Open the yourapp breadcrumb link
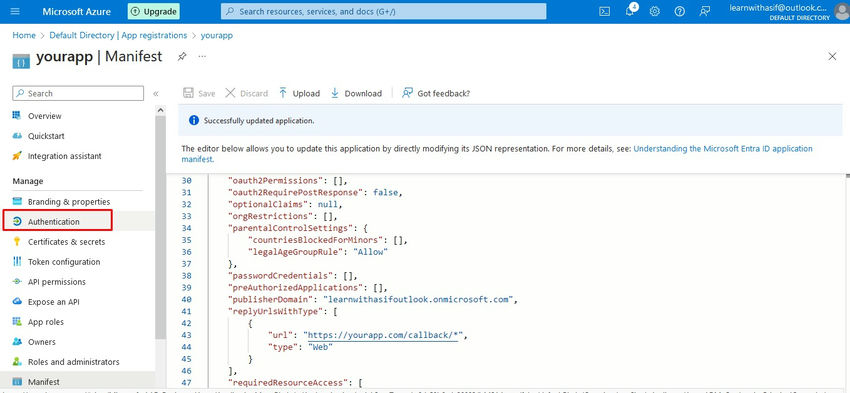Image resolution: width=850 pixels, height=393 pixels. tap(217, 35)
